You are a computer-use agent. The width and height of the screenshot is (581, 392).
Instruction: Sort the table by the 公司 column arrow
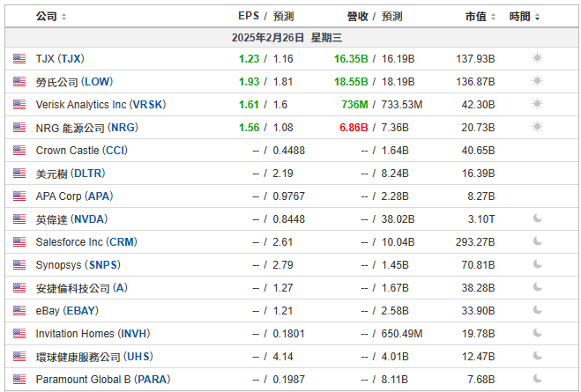63,17
